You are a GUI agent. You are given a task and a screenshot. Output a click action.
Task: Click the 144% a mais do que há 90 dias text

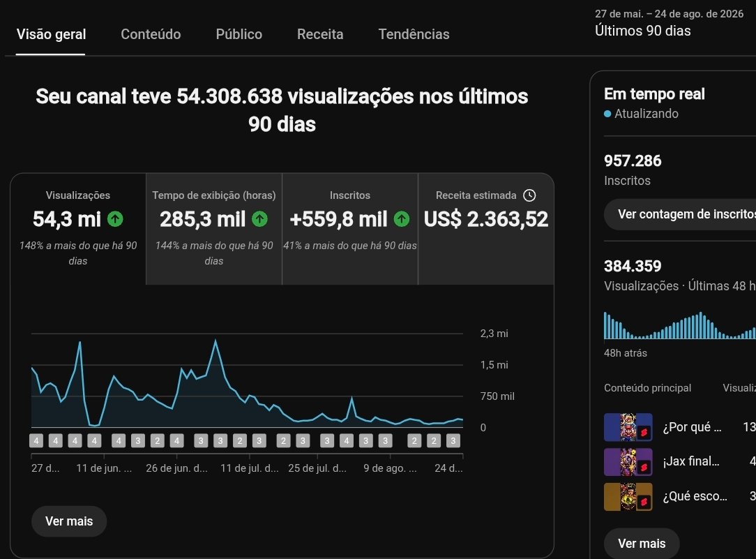coord(214,253)
